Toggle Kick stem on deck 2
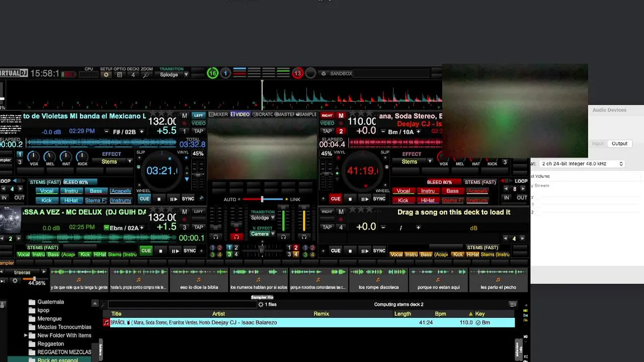The height and width of the screenshot is (362, 644). click(403, 200)
